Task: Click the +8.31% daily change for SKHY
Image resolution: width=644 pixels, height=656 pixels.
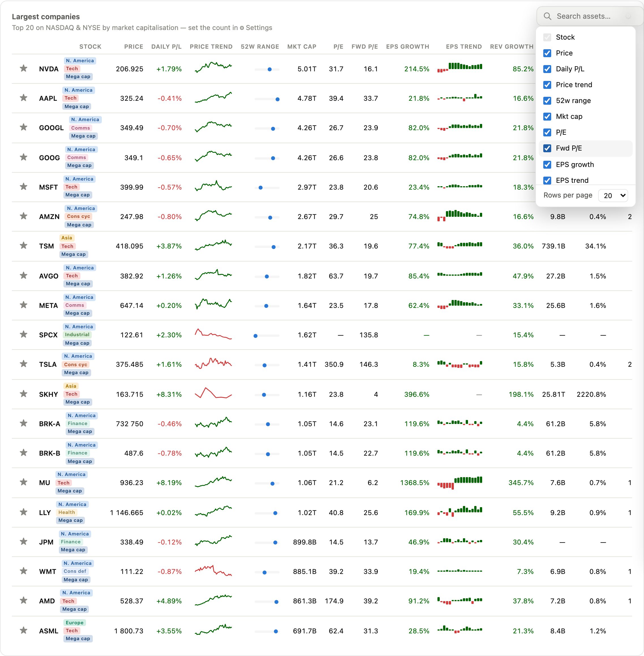Action: (x=169, y=395)
